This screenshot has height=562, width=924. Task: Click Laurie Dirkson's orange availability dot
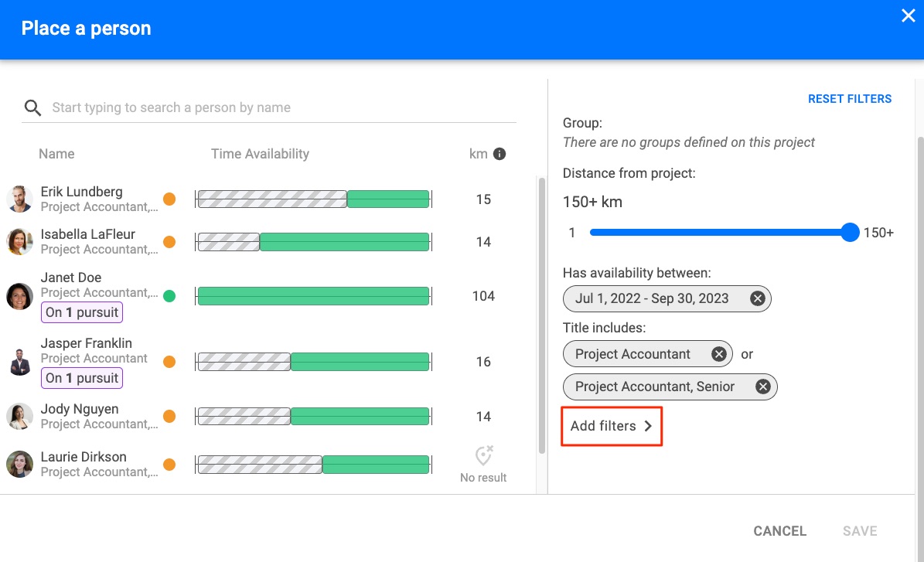click(x=169, y=464)
